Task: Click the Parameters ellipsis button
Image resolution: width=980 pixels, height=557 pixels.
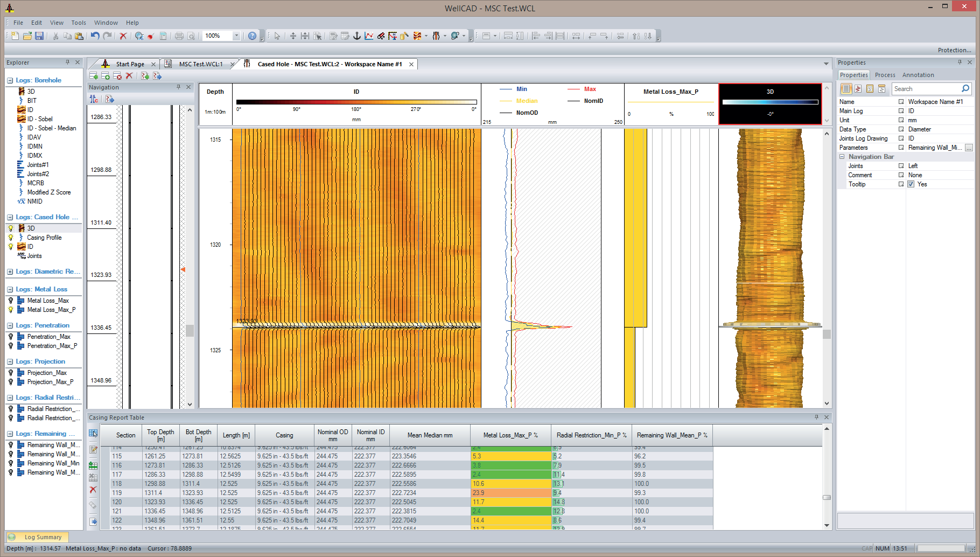Action: tap(969, 148)
